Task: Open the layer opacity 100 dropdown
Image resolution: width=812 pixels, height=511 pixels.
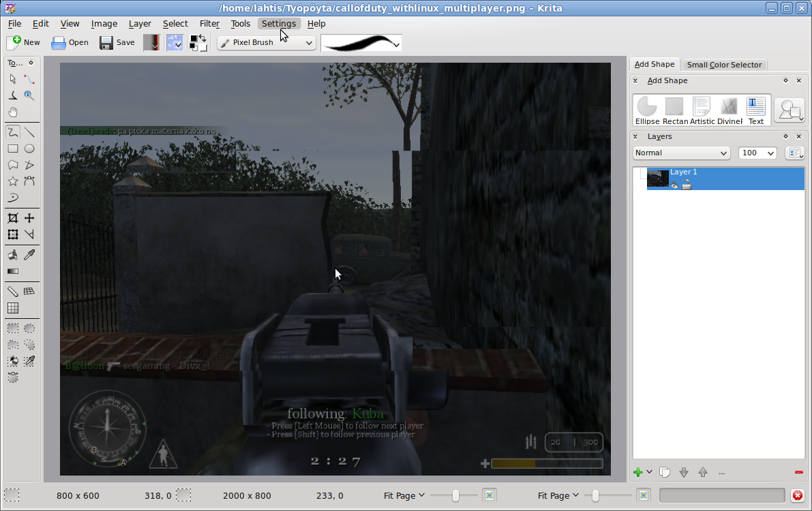Action: (x=757, y=153)
